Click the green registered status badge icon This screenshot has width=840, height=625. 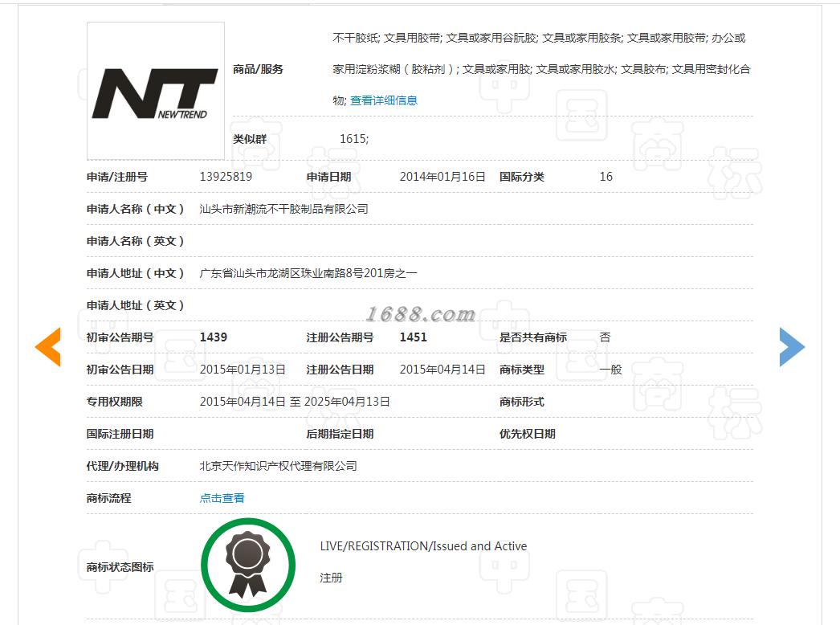[248, 565]
